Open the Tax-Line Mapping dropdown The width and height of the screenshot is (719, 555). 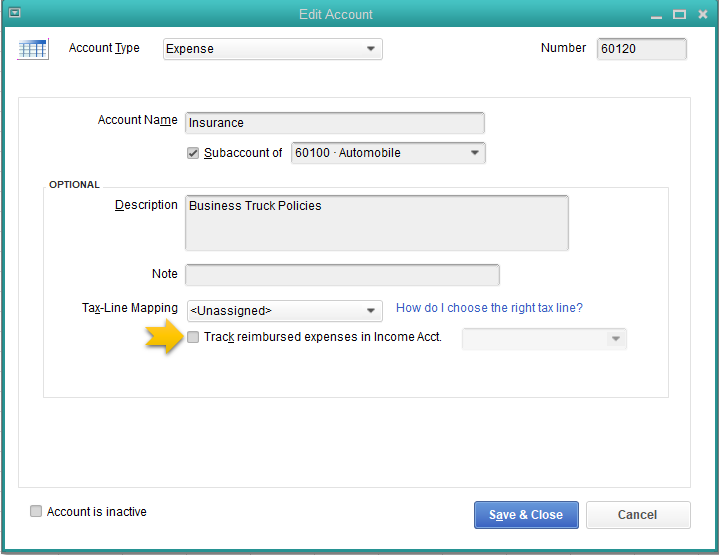coord(371,310)
